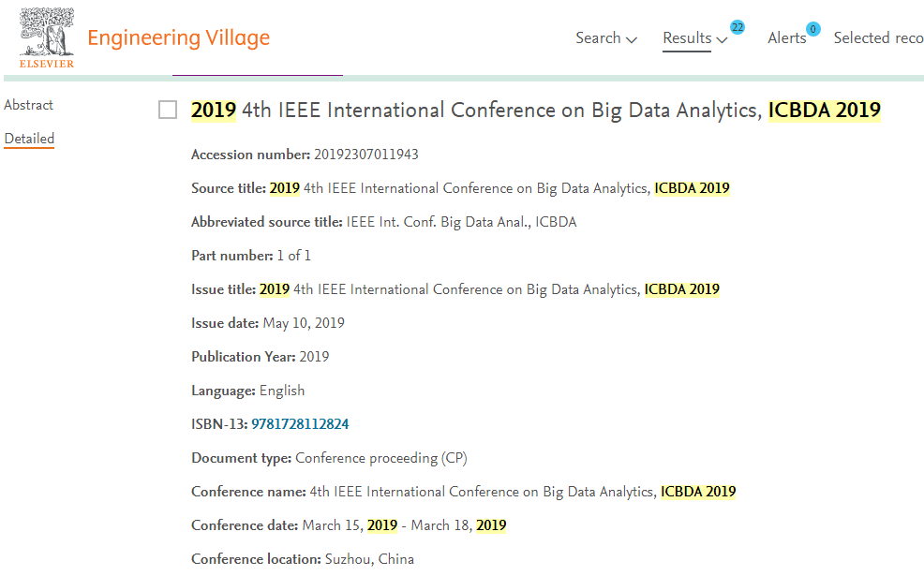The image size is (924, 576).
Task: Click the ICBDA 2019 record title
Action: click(x=535, y=111)
